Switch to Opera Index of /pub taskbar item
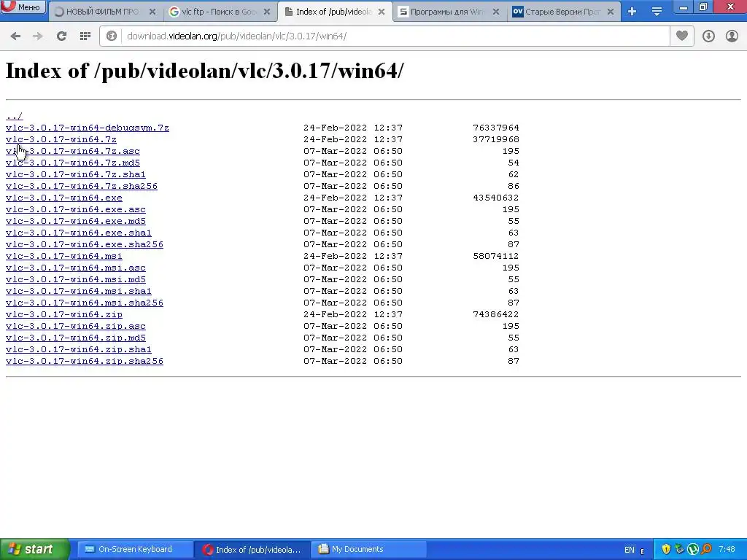747x560 pixels. pos(252,550)
